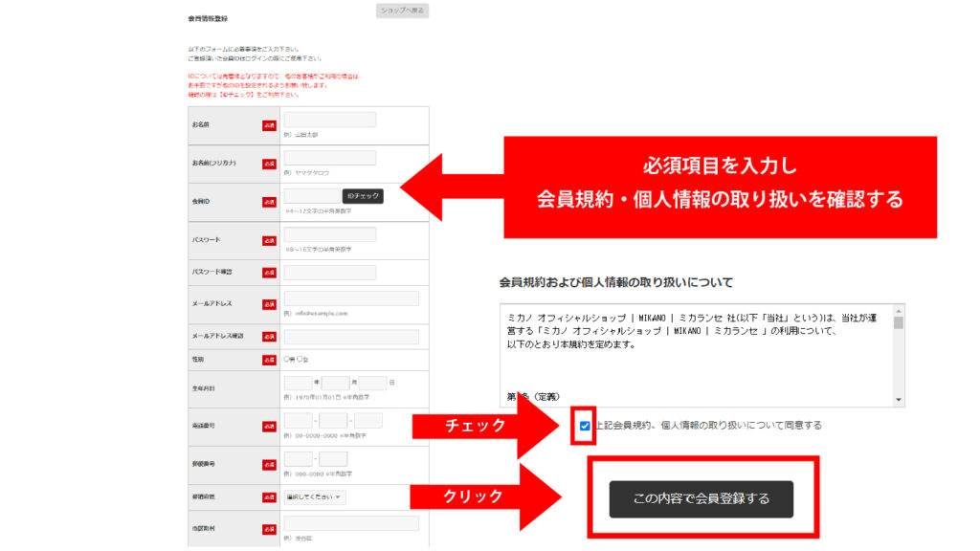
Task: Click the ショップへ戻る button at the top
Action: [x=402, y=10]
